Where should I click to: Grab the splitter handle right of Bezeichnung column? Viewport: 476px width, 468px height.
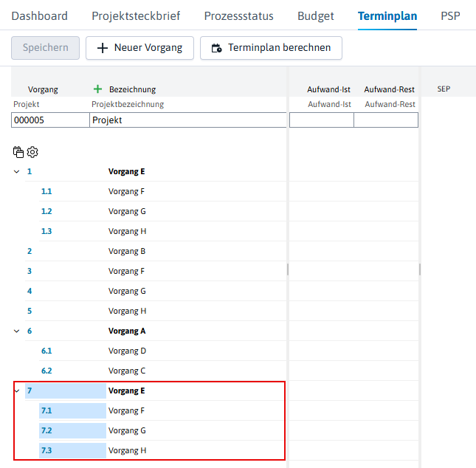tap(288, 269)
